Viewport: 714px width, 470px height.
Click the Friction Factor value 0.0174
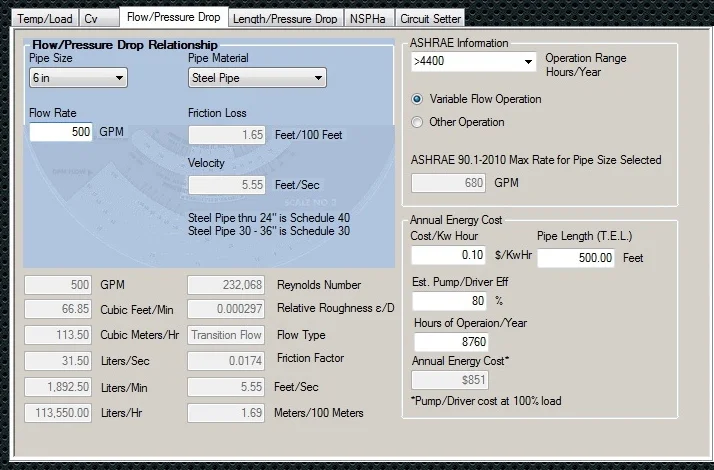[x=226, y=361]
